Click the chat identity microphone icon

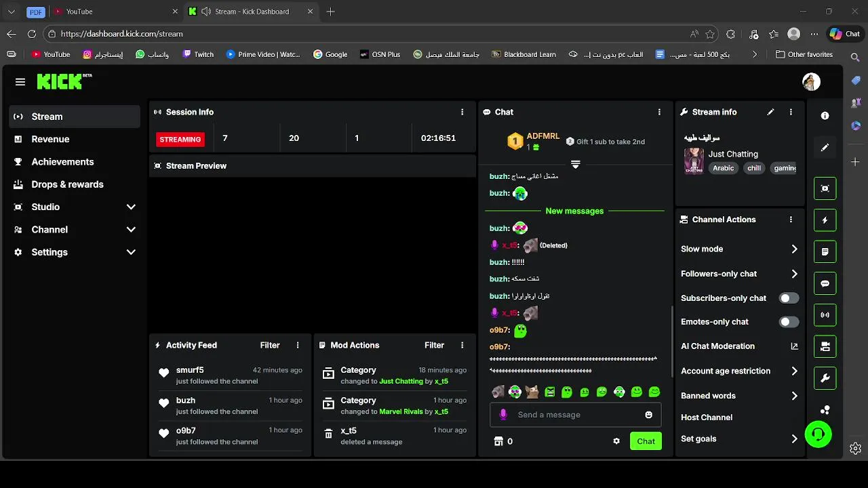pyautogui.click(x=503, y=415)
